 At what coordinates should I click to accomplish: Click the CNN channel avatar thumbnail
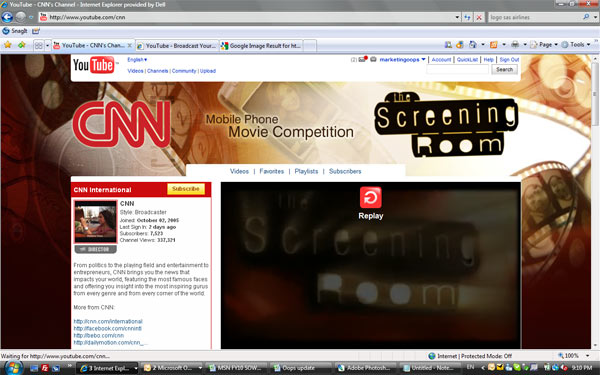[x=95, y=222]
